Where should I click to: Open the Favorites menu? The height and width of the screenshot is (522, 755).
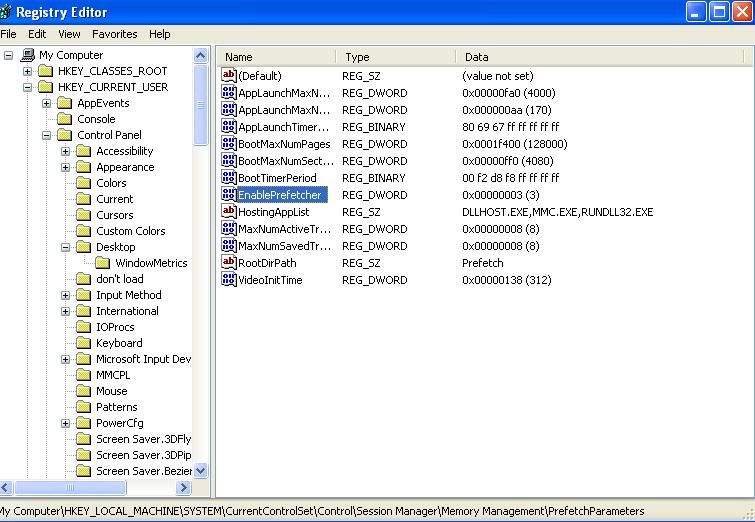(x=115, y=34)
